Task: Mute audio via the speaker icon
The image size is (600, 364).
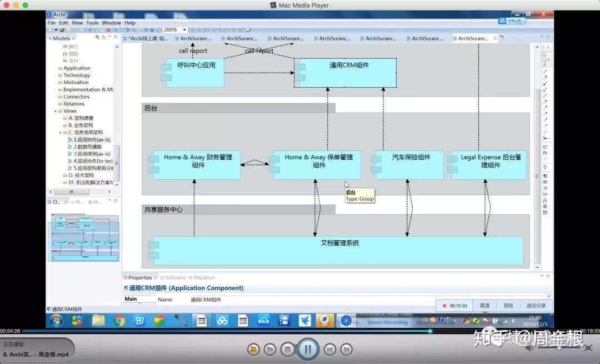Action: [529, 348]
